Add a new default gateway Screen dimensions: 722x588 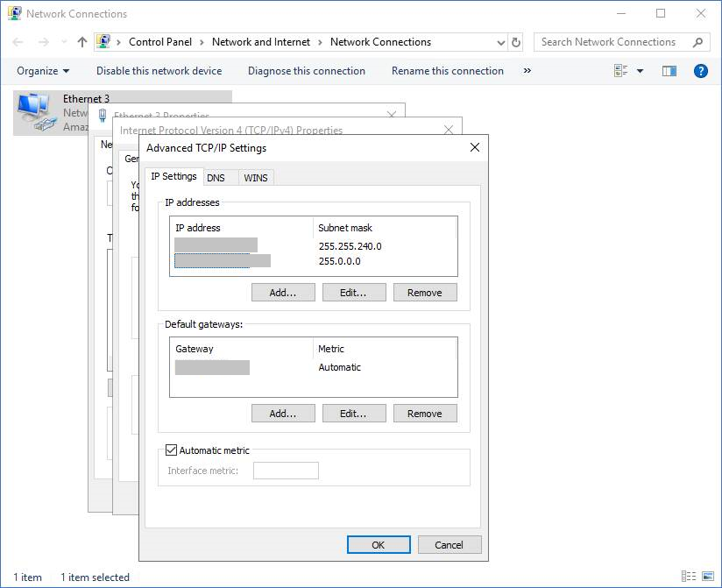coord(283,414)
